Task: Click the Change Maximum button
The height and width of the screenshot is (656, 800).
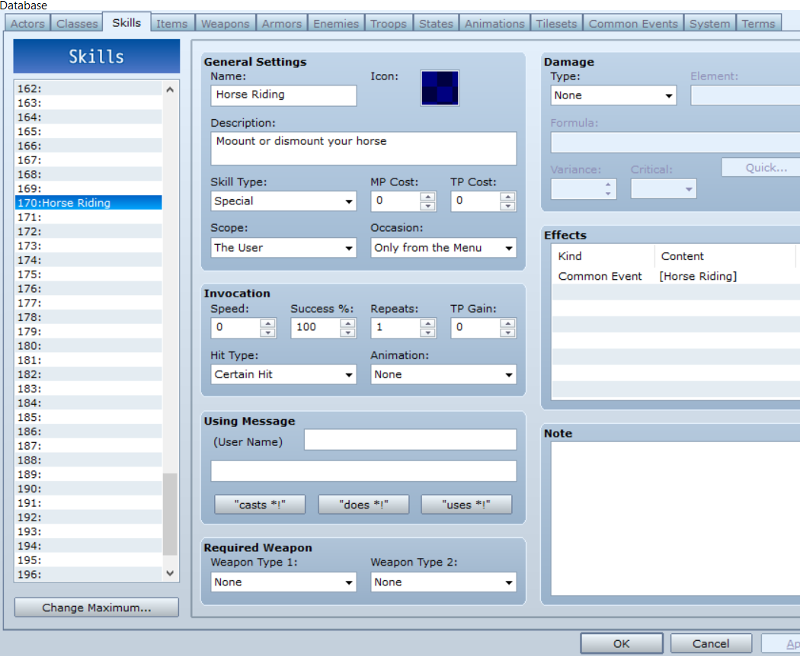Action: tap(96, 608)
